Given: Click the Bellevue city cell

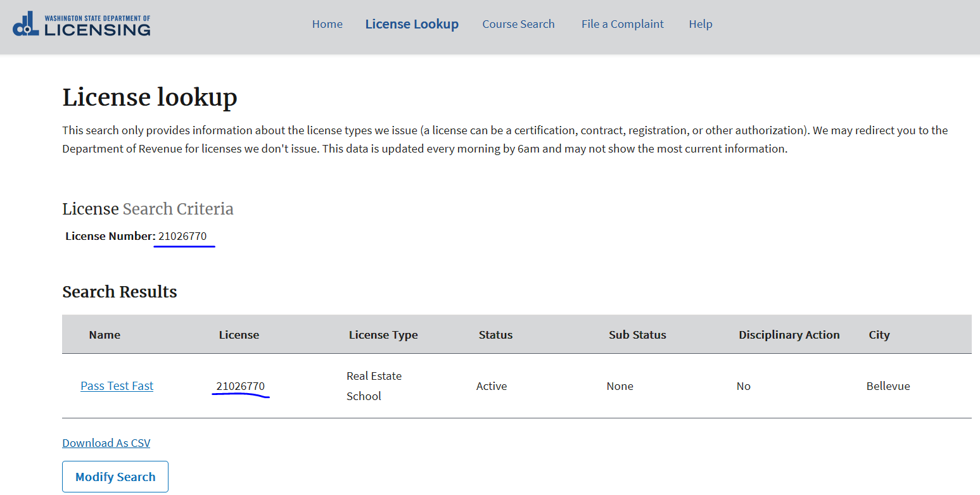Looking at the screenshot, I should (x=888, y=386).
